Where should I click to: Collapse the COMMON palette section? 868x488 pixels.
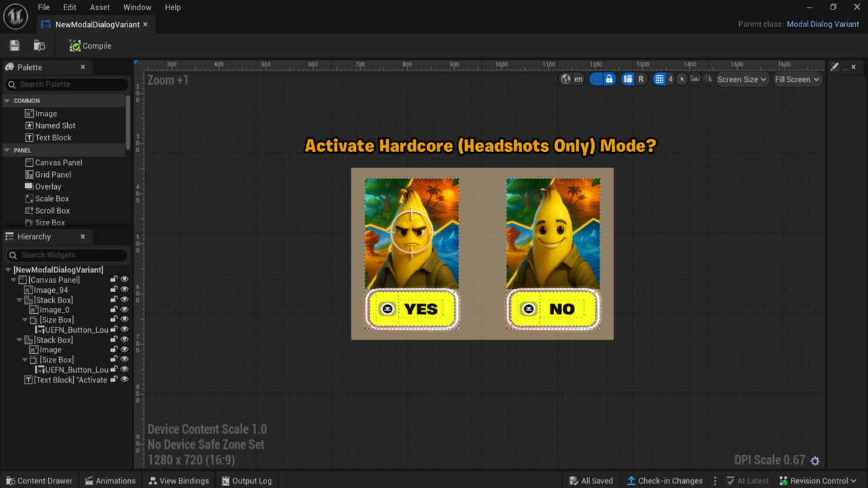[7, 100]
